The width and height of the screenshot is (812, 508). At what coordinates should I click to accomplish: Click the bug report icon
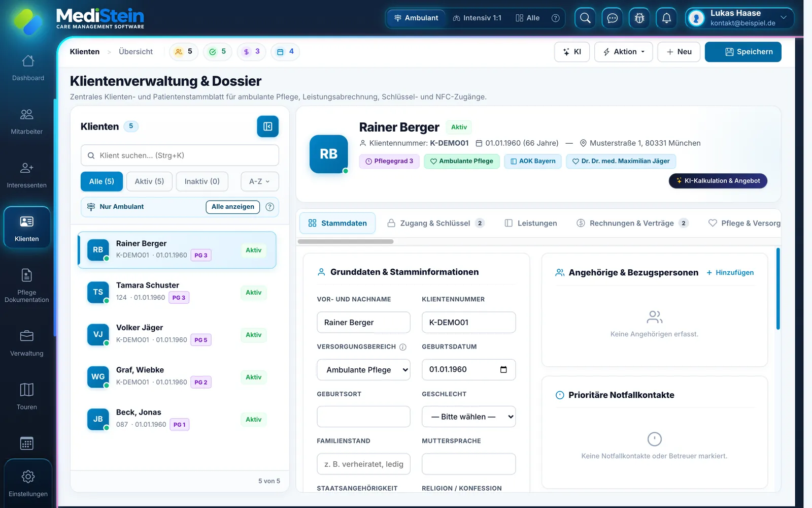tap(639, 18)
